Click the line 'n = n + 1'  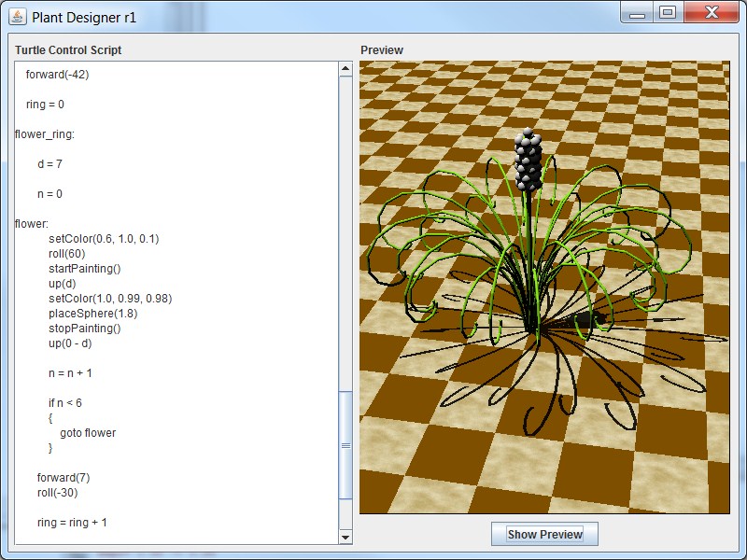[x=71, y=373]
